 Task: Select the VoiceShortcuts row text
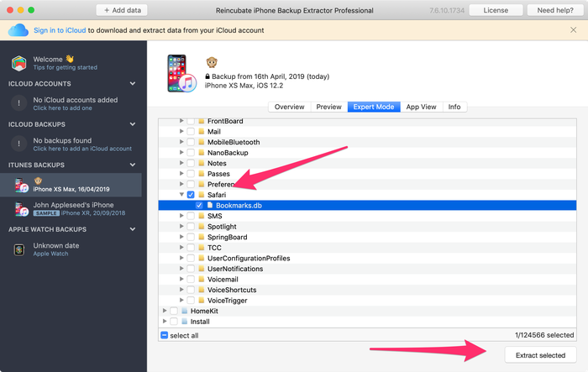pyautogui.click(x=232, y=290)
